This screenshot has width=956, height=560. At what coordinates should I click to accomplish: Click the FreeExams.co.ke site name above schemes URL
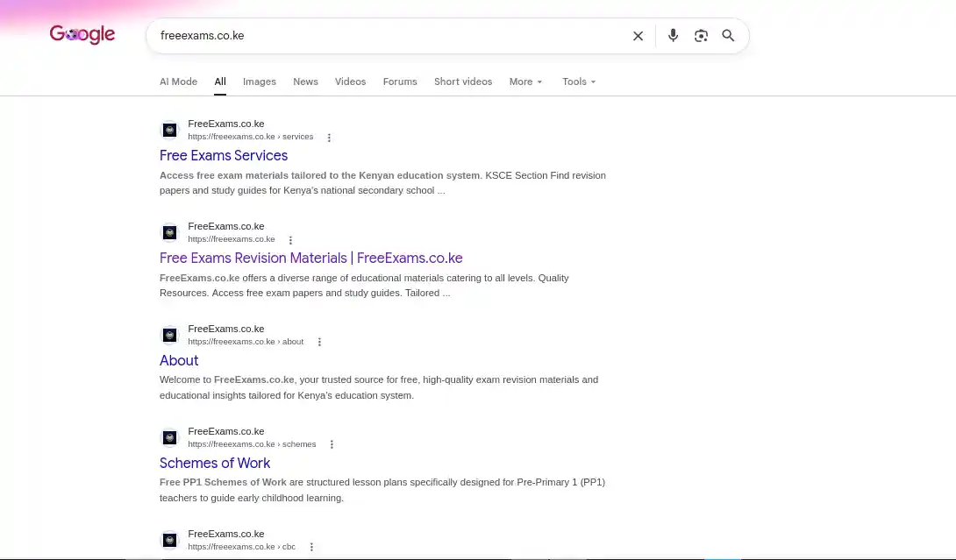pos(226,431)
